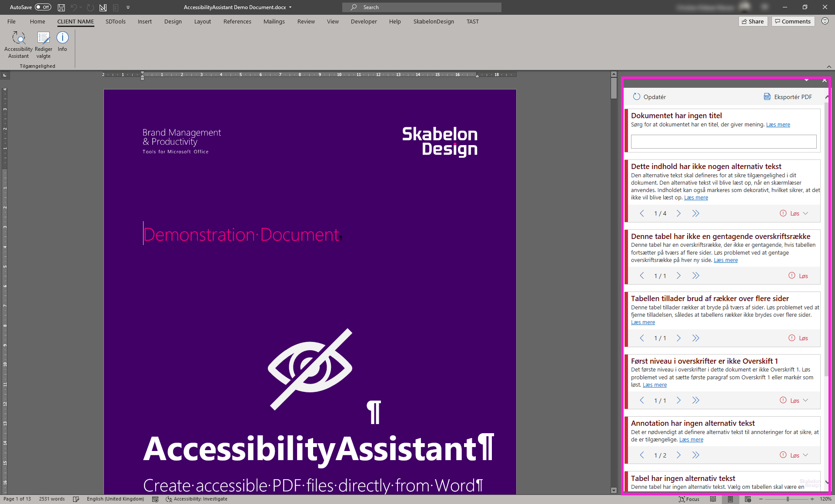Open the Comments button
The height and width of the screenshot is (504, 835).
click(793, 21)
